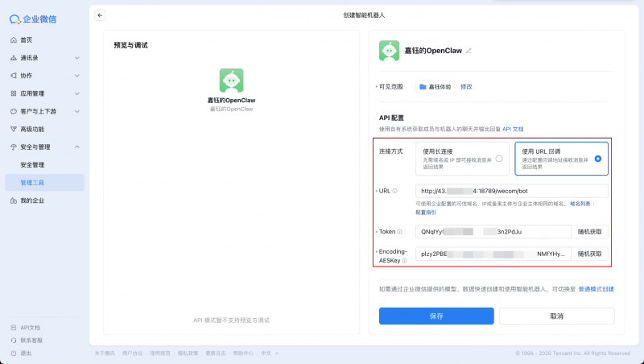Click the blue 保存 button
644x364 pixels.
436,316
